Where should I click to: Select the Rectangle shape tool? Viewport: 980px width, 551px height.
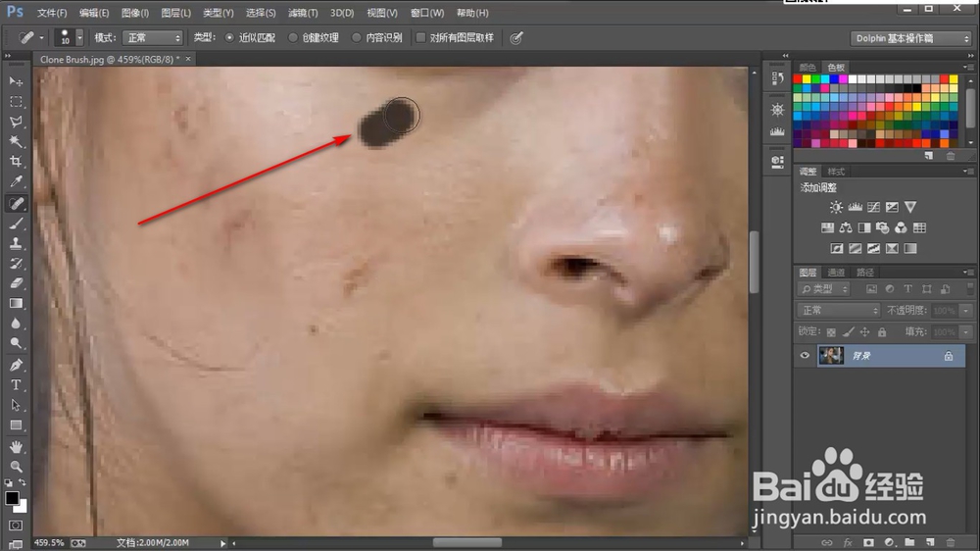(x=17, y=426)
